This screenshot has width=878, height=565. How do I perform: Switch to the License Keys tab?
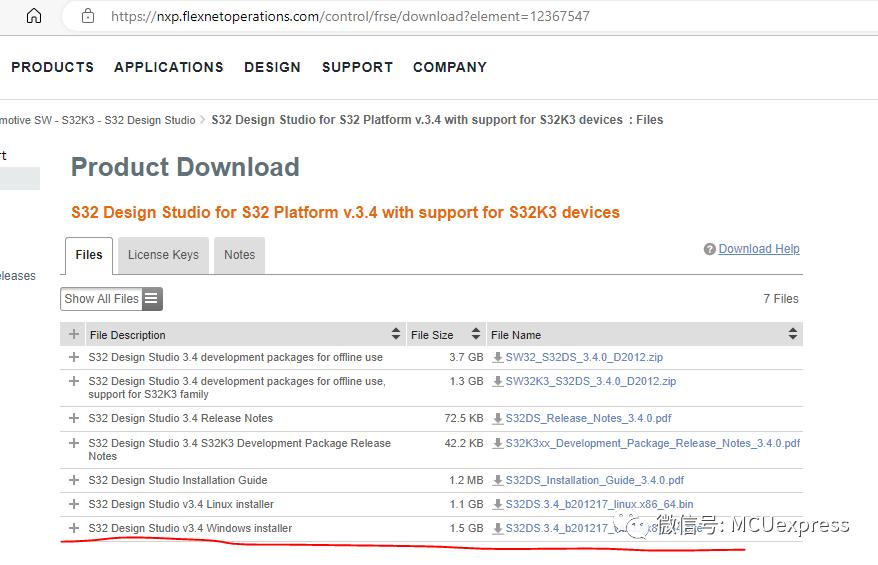click(x=163, y=255)
